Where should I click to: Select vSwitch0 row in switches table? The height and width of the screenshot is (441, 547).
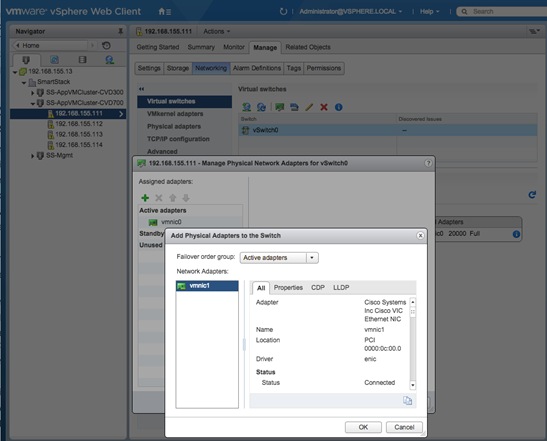point(388,130)
